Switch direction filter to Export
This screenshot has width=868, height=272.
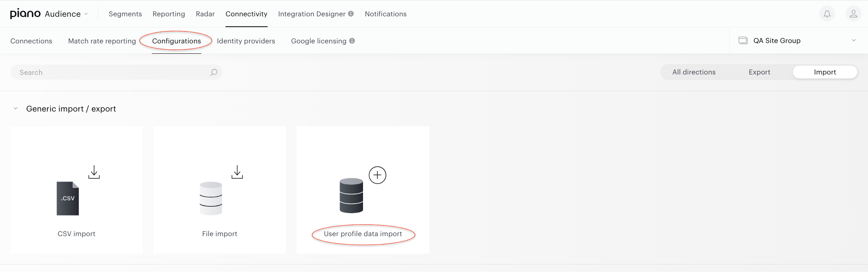click(x=759, y=72)
